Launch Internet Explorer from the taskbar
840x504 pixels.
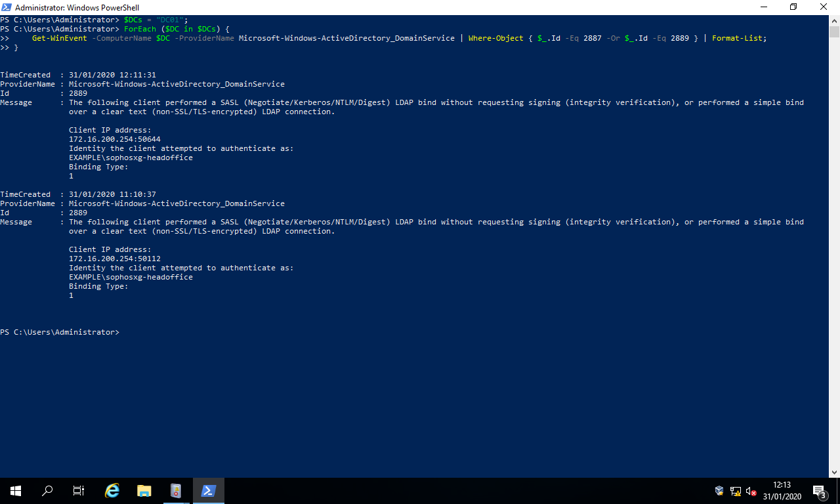[x=112, y=490]
